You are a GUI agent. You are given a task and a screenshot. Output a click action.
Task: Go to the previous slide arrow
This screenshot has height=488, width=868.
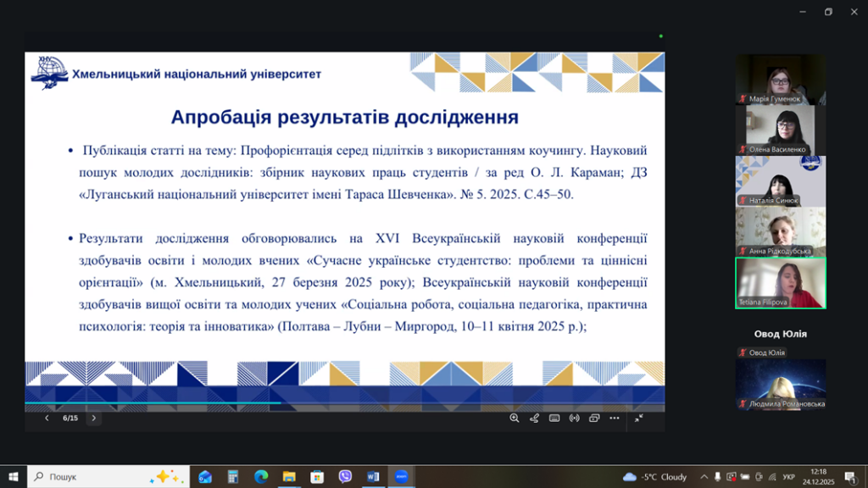click(x=47, y=418)
